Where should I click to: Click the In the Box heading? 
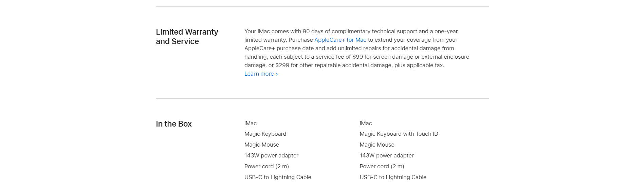coord(174,124)
